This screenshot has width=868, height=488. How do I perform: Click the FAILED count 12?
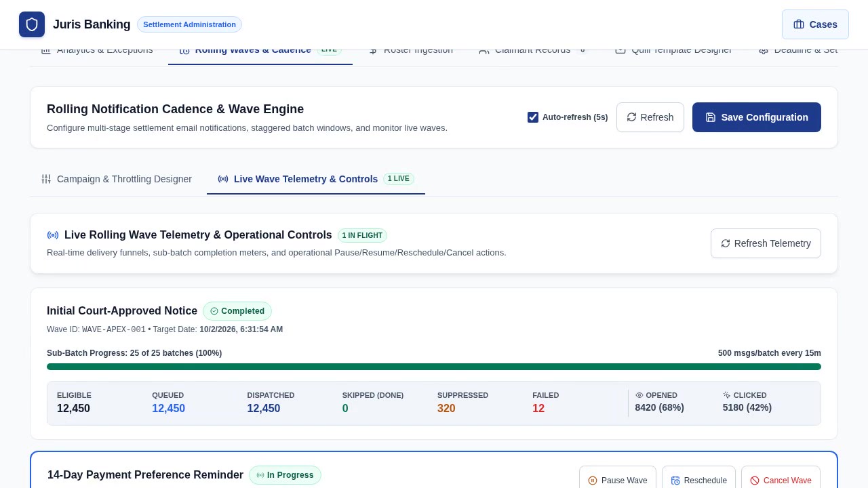(538, 408)
